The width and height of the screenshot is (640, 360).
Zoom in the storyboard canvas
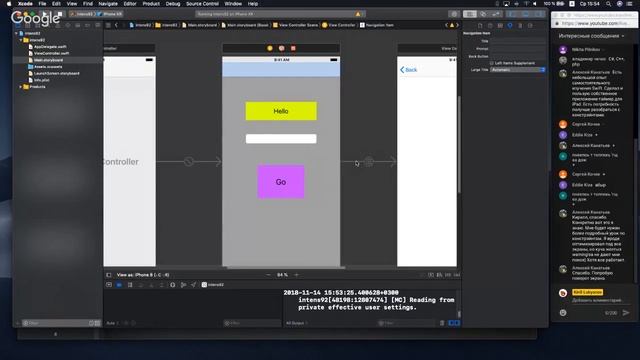pyautogui.click(x=297, y=275)
